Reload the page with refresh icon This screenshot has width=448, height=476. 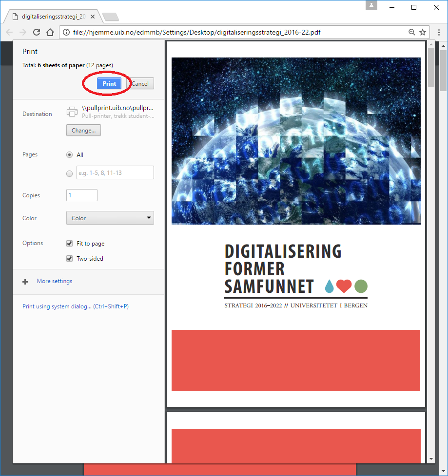click(x=37, y=32)
